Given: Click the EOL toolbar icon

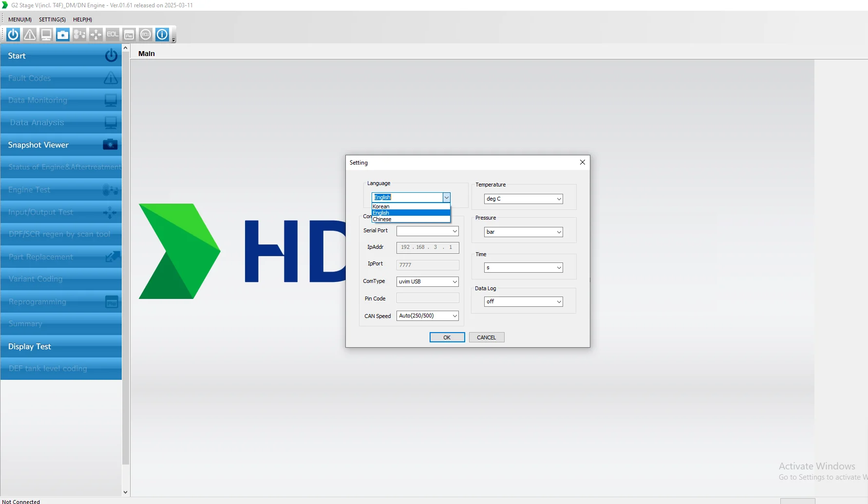Looking at the screenshot, I should pyautogui.click(x=113, y=35).
